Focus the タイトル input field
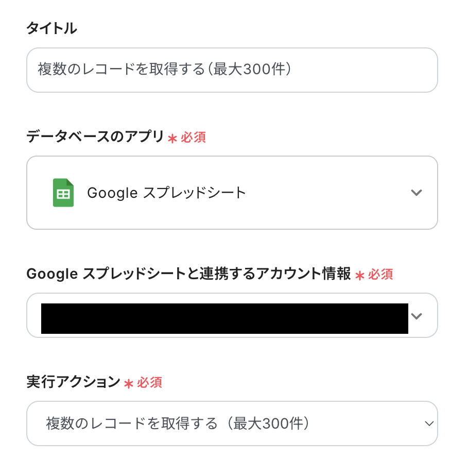Viewport: 468px width, 476px height. 232,70
